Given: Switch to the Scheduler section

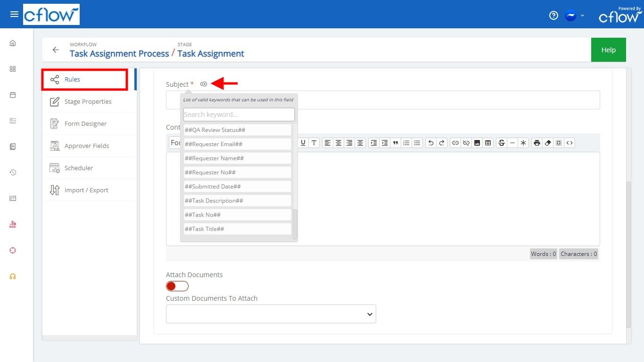Looking at the screenshot, I should [x=78, y=168].
